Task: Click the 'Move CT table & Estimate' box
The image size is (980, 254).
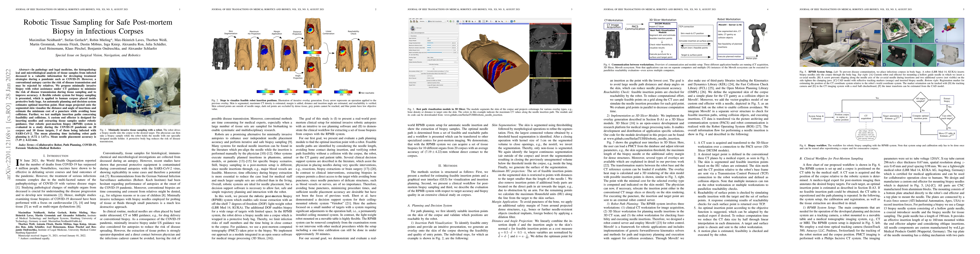Action: point(947,135)
